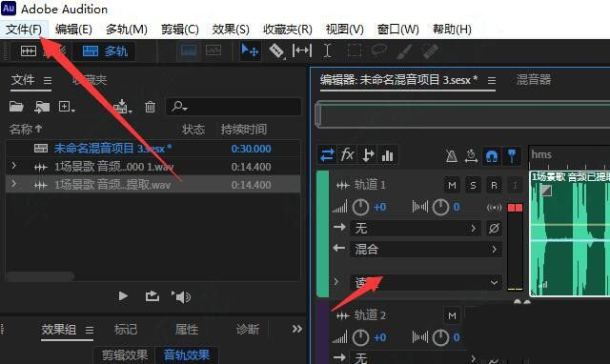Show spectral pitch display

pyautogui.click(x=213, y=51)
